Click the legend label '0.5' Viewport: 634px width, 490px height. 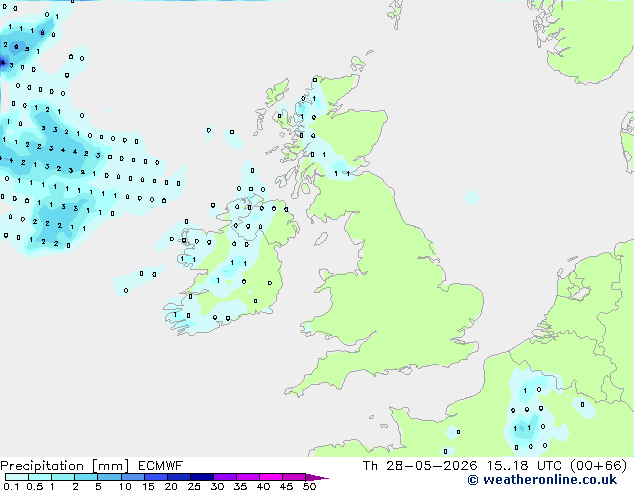(35, 486)
